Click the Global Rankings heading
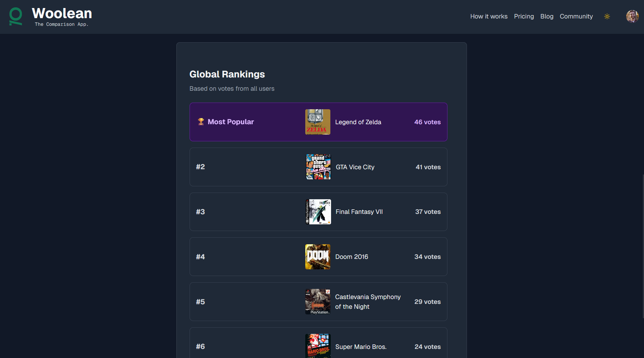 click(x=227, y=74)
